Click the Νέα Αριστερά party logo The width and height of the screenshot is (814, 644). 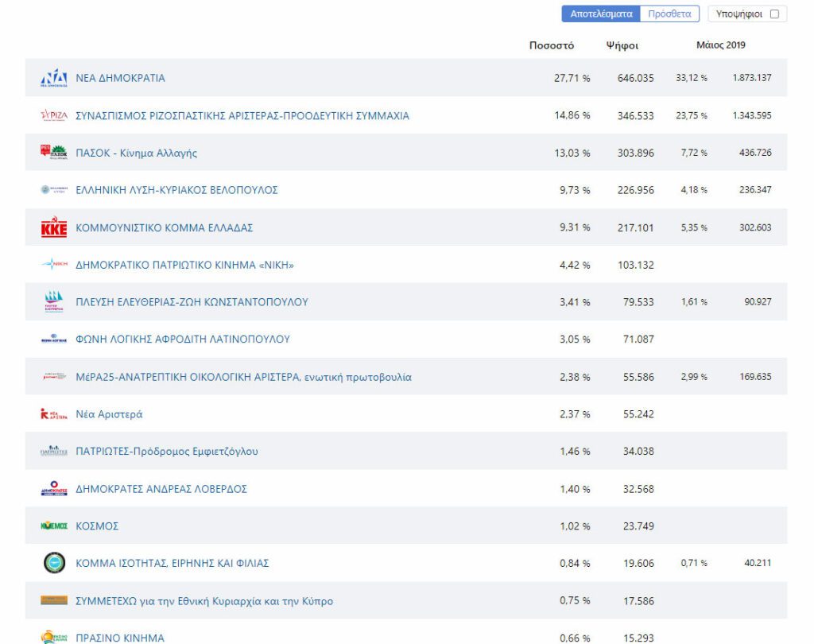(x=54, y=414)
